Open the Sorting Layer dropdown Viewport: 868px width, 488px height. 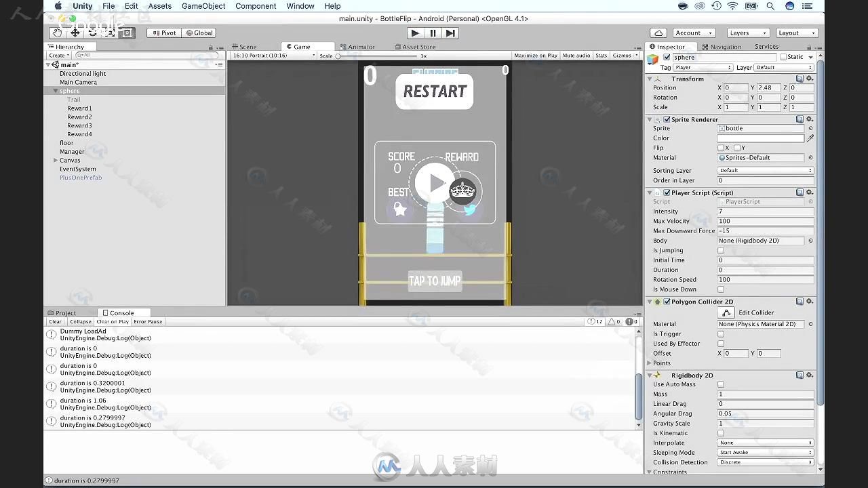[766, 171]
